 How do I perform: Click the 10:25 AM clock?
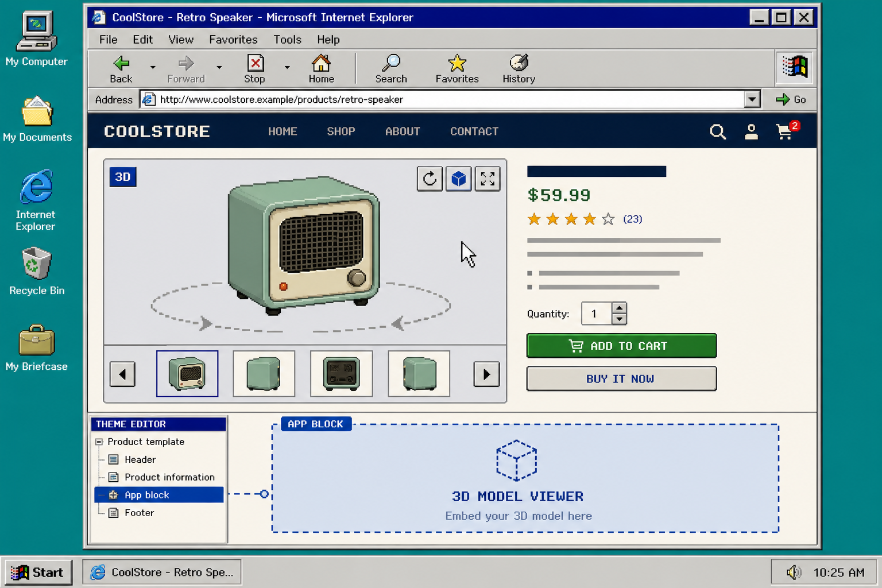click(x=839, y=572)
